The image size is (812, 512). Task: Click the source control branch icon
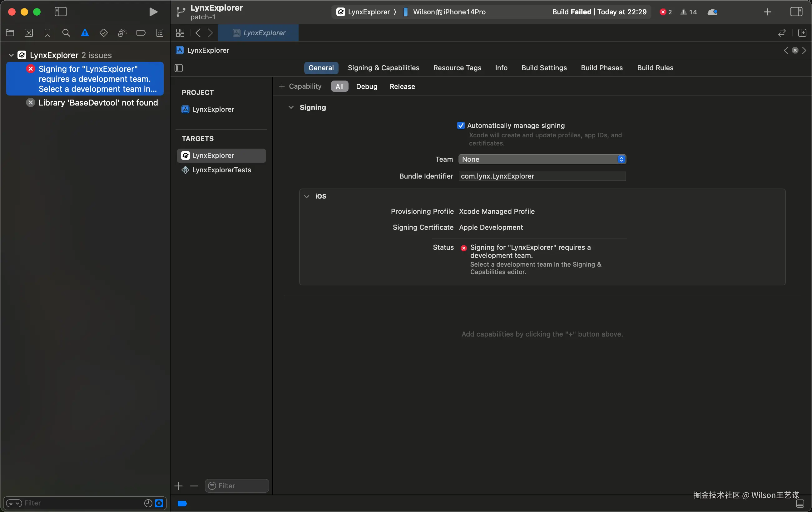pos(181,12)
